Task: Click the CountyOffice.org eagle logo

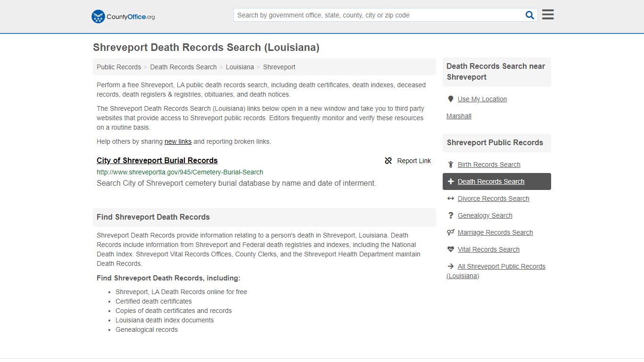Action: point(98,16)
